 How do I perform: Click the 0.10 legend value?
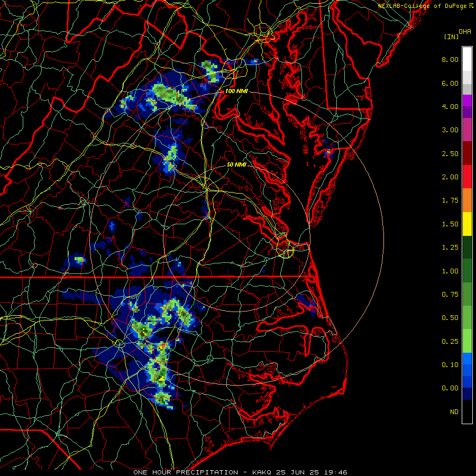(450, 365)
